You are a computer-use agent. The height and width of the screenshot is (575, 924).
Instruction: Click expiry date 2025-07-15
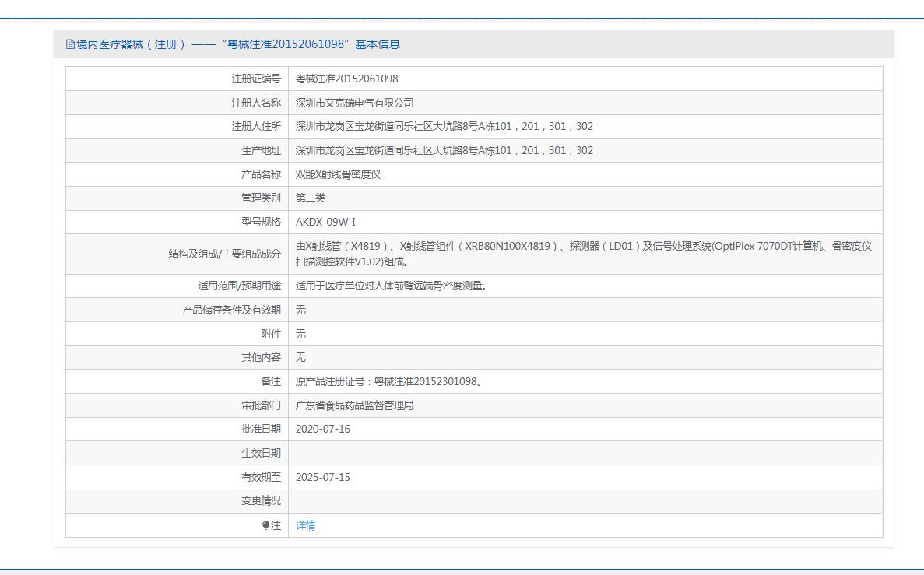[x=323, y=477]
